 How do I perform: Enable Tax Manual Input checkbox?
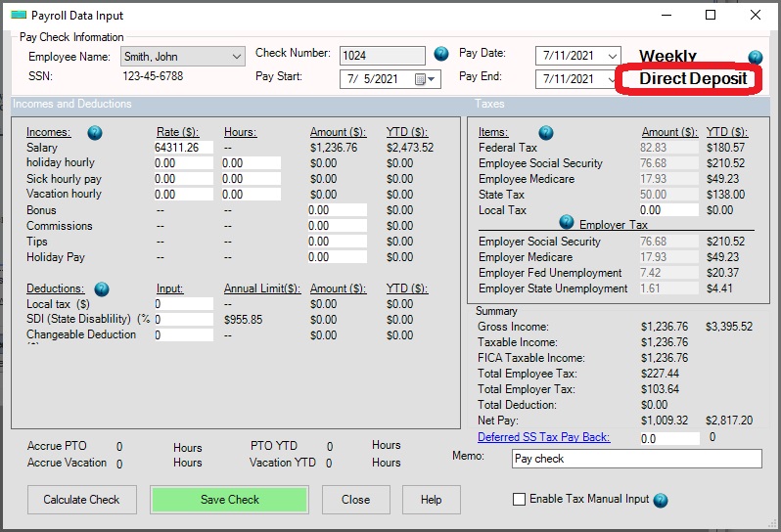point(519,500)
